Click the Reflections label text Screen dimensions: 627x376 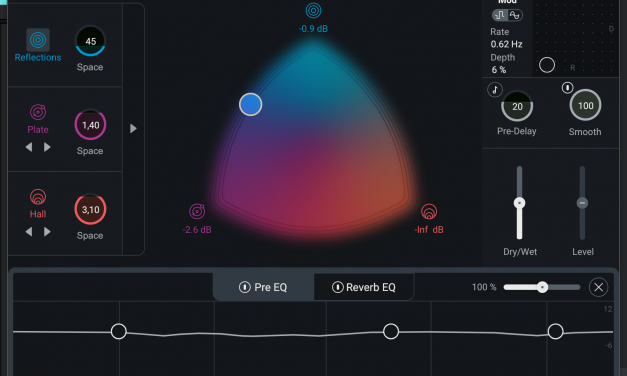38,57
